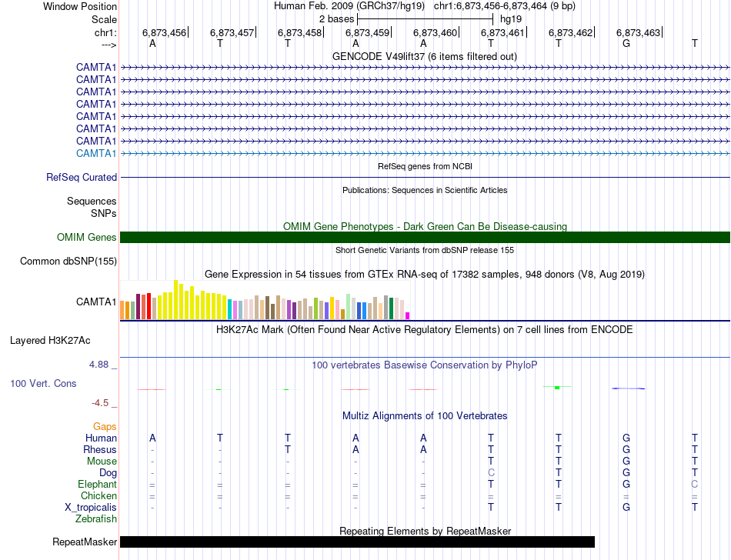
Task: Select the X_tropicalis species label
Action: pyautogui.click(x=91, y=508)
